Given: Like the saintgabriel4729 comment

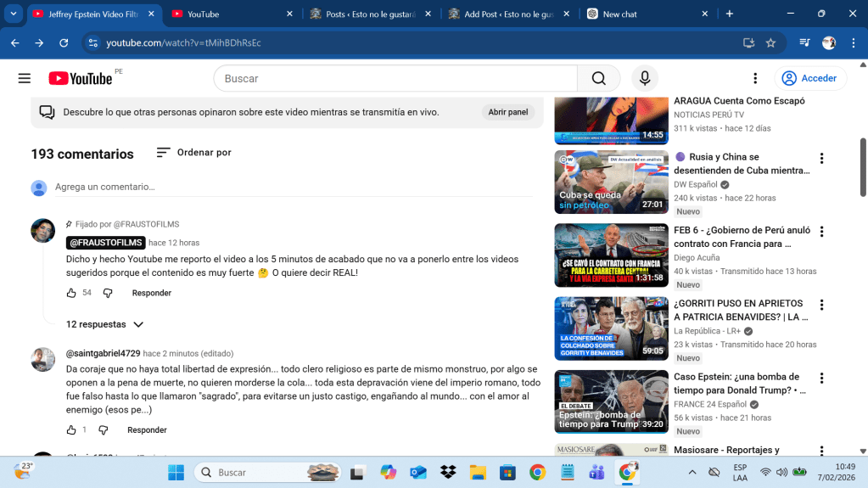Looking at the screenshot, I should tap(71, 430).
